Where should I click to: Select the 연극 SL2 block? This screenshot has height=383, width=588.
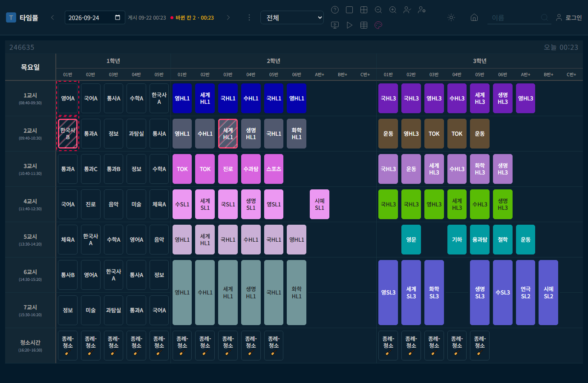(x=526, y=292)
